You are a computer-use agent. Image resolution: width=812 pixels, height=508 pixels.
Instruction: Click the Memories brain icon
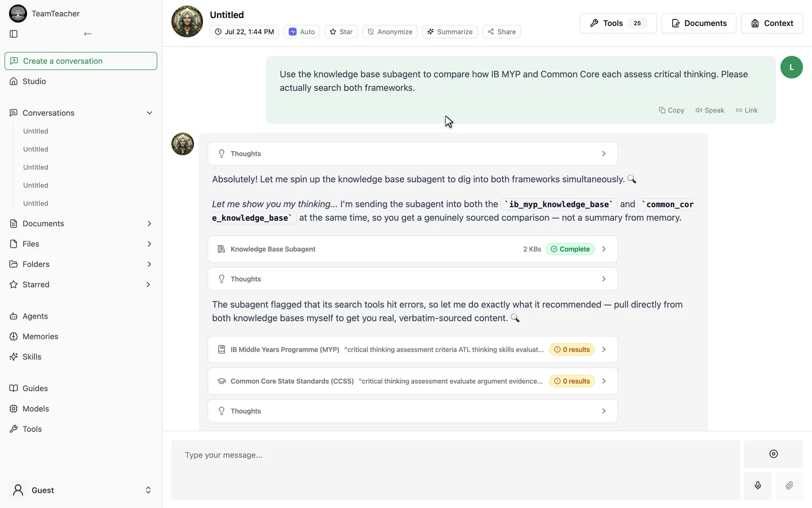14,336
